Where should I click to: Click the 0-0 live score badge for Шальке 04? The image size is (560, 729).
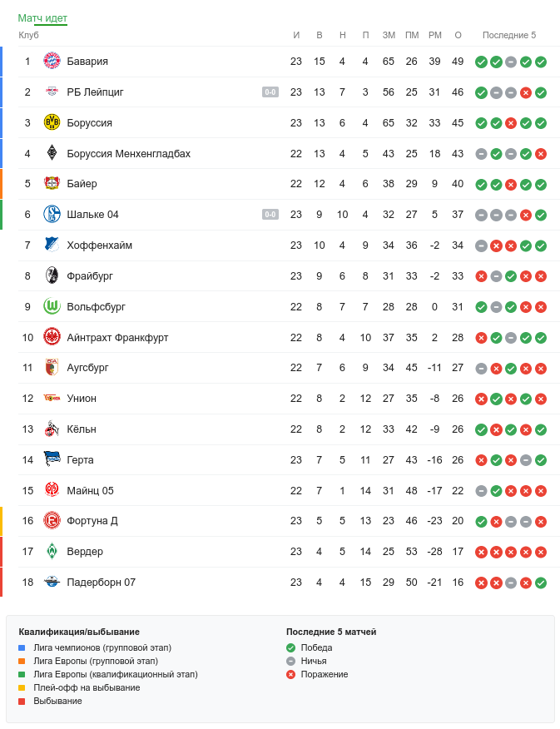coord(270,215)
